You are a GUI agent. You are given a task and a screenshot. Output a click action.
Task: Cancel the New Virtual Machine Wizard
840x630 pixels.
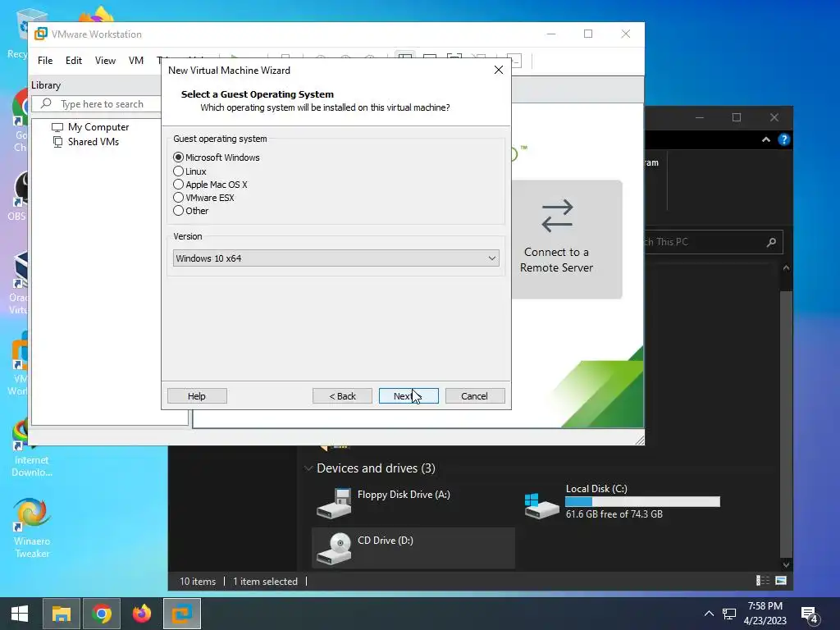coord(475,396)
